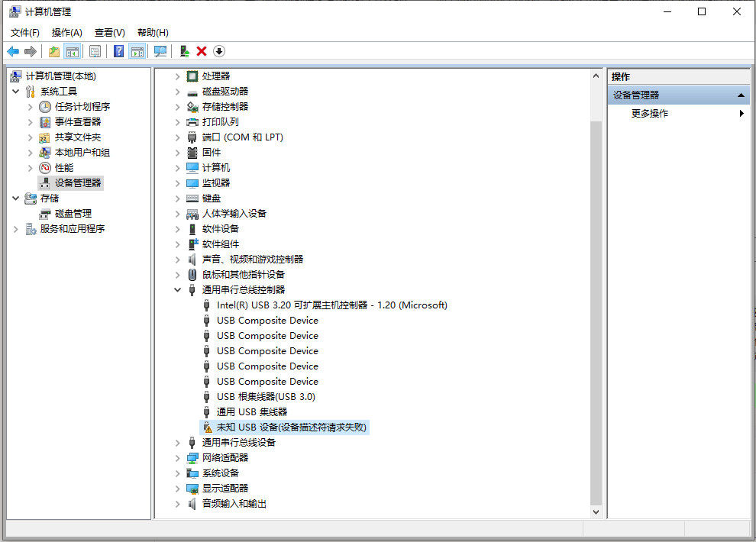756x542 pixels.
Task: Expand the 音频输入和输出 category
Action: (x=177, y=504)
